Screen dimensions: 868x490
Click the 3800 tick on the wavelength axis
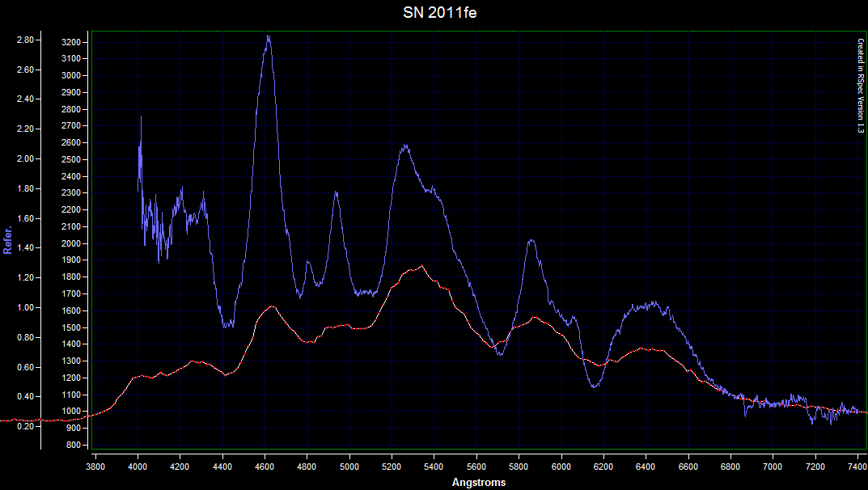pyautogui.click(x=95, y=468)
